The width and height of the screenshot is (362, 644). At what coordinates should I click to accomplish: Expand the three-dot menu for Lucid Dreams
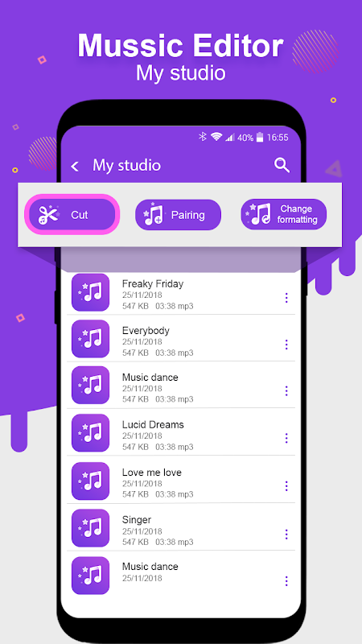click(x=286, y=438)
